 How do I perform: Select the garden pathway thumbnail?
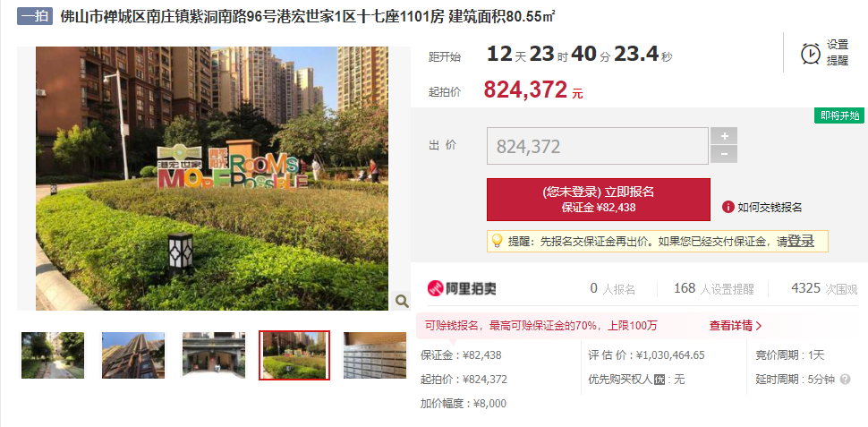point(53,355)
